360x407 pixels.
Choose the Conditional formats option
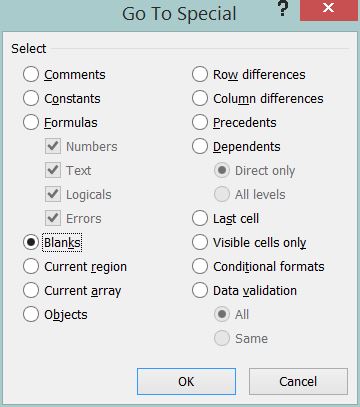[x=200, y=266]
